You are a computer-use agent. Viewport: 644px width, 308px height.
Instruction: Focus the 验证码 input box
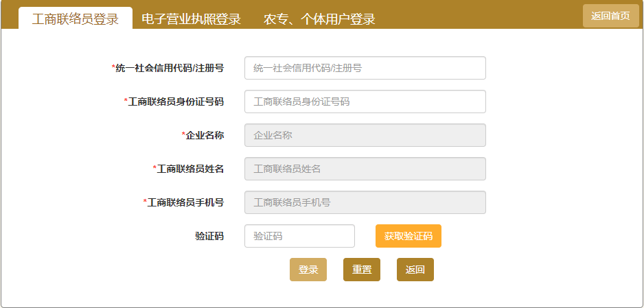[x=299, y=236]
